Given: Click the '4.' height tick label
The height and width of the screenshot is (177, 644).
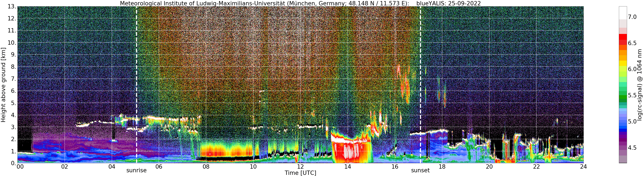Looking at the screenshot, I should (14, 115).
